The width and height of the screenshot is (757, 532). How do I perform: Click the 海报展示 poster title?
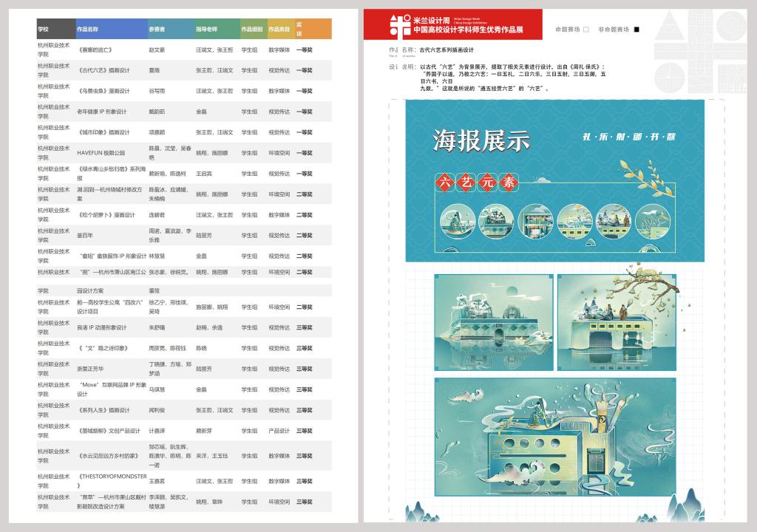[481, 140]
